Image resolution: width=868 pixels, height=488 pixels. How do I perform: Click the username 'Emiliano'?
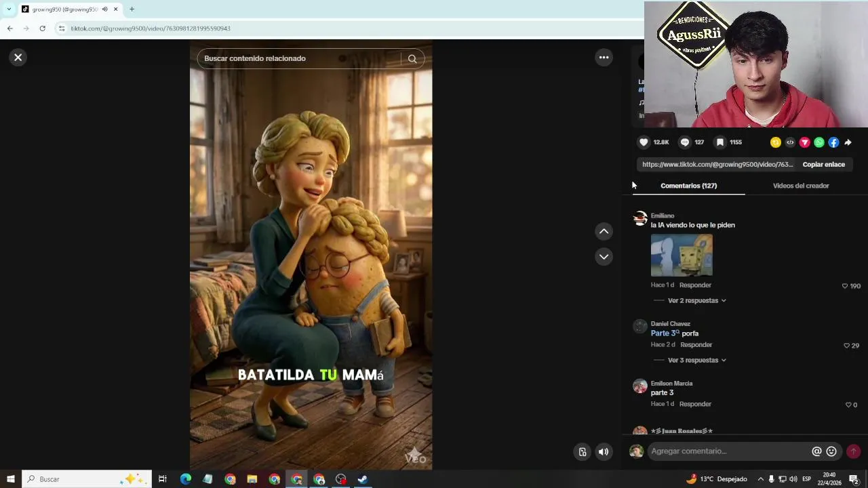click(x=663, y=216)
